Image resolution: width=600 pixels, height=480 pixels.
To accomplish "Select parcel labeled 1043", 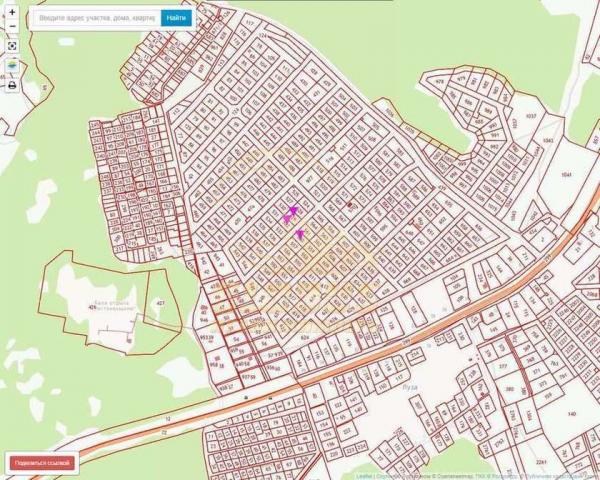I will (x=548, y=141).
